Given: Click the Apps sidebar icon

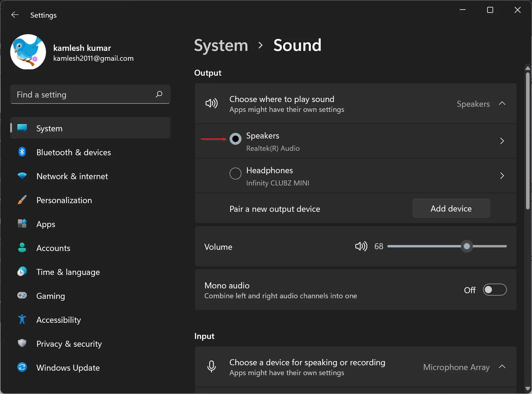Looking at the screenshot, I should (22, 224).
